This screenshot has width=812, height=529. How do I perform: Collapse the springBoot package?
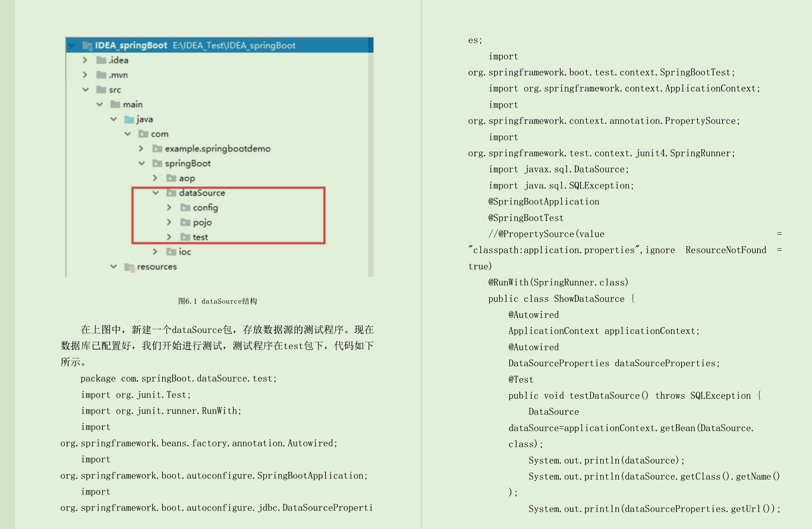[141, 163]
